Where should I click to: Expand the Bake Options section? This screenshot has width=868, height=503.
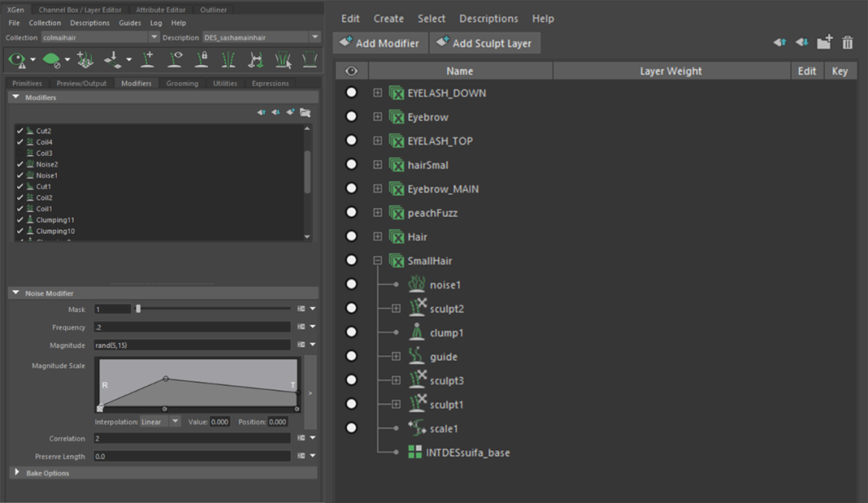pos(17,472)
